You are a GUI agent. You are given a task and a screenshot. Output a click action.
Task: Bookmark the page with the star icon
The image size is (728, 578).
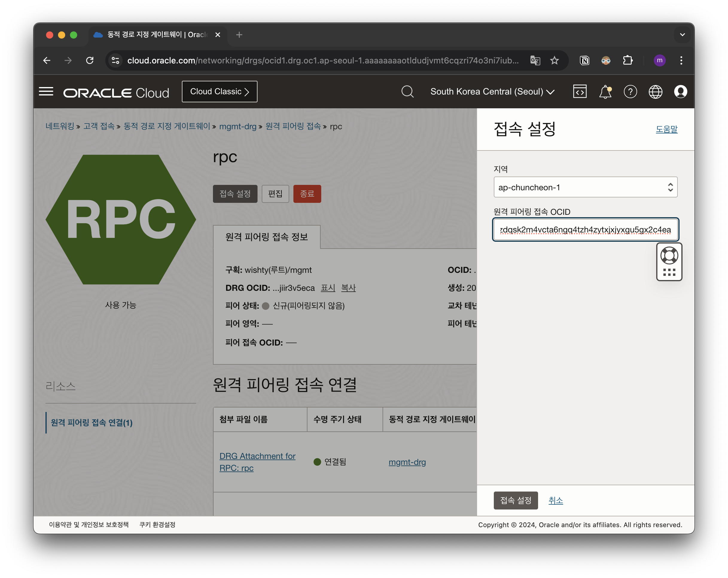click(554, 60)
